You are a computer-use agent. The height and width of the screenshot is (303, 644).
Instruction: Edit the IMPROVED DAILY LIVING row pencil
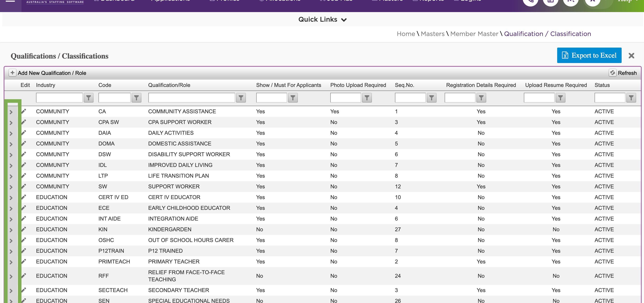[24, 165]
